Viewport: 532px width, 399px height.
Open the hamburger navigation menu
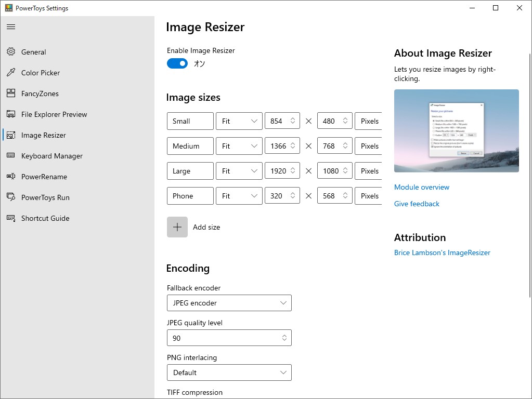pyautogui.click(x=11, y=27)
